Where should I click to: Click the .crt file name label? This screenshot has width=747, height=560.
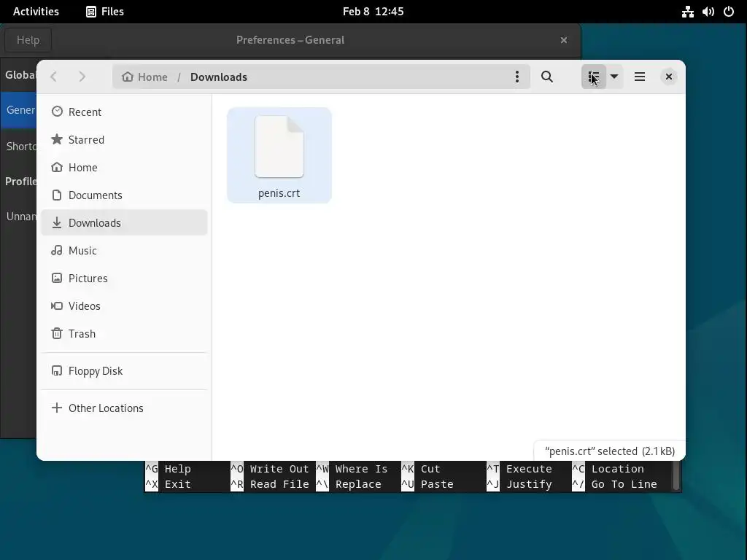click(279, 192)
